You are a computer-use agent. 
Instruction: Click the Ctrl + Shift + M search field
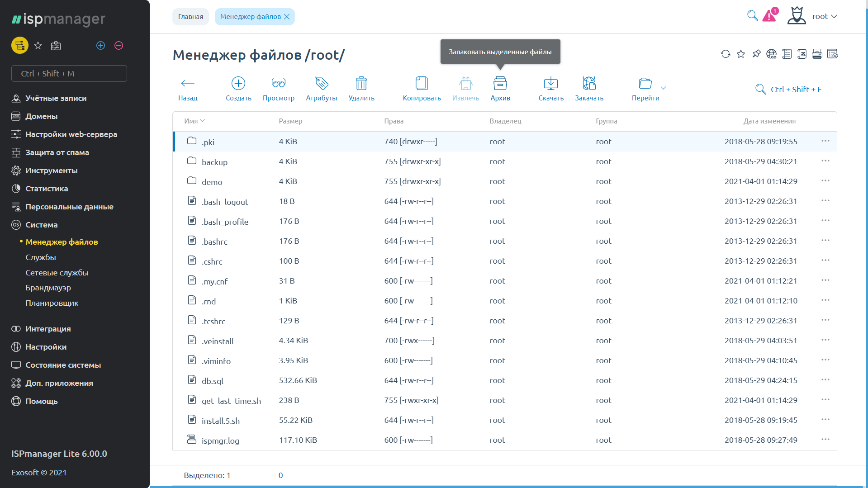[x=69, y=74]
